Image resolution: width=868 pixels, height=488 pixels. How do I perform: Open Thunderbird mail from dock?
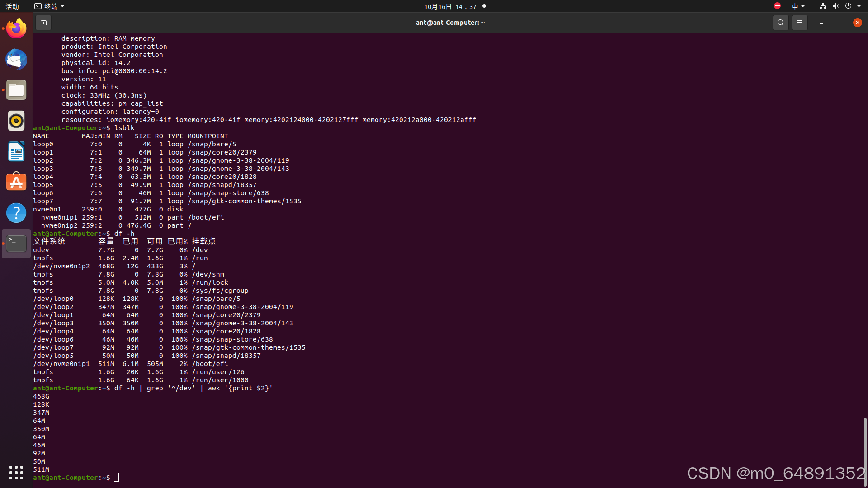click(16, 60)
